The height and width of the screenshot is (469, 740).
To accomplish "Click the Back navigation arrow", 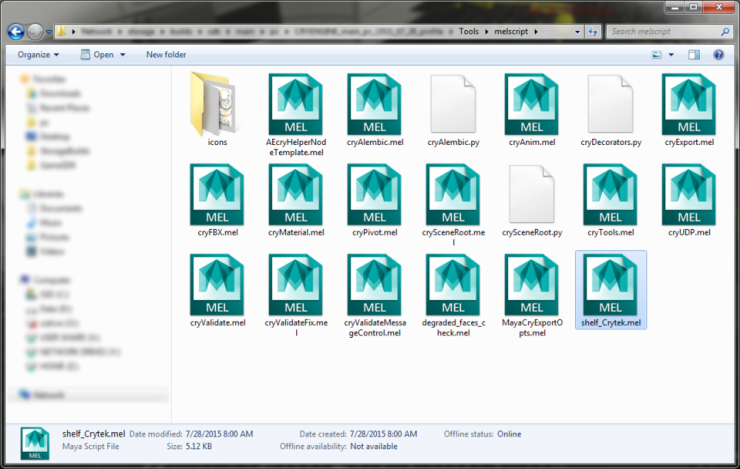I will click(16, 32).
